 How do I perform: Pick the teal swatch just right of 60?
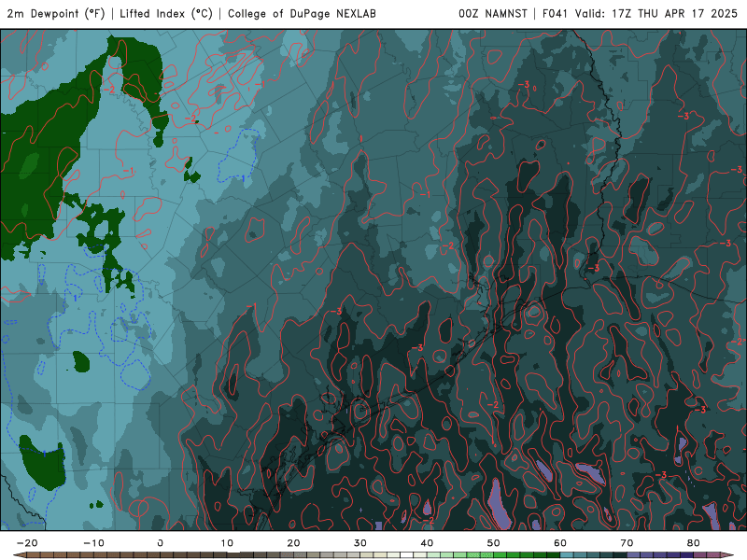pos(567,555)
